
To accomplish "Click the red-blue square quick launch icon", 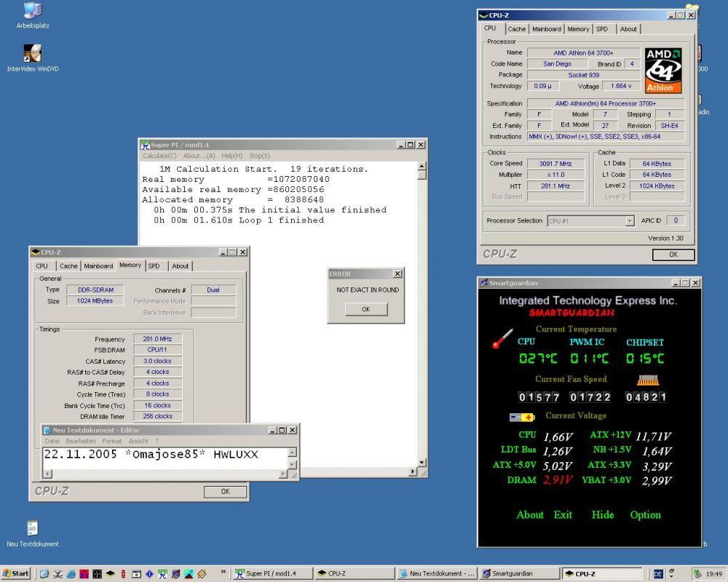I will [84, 574].
